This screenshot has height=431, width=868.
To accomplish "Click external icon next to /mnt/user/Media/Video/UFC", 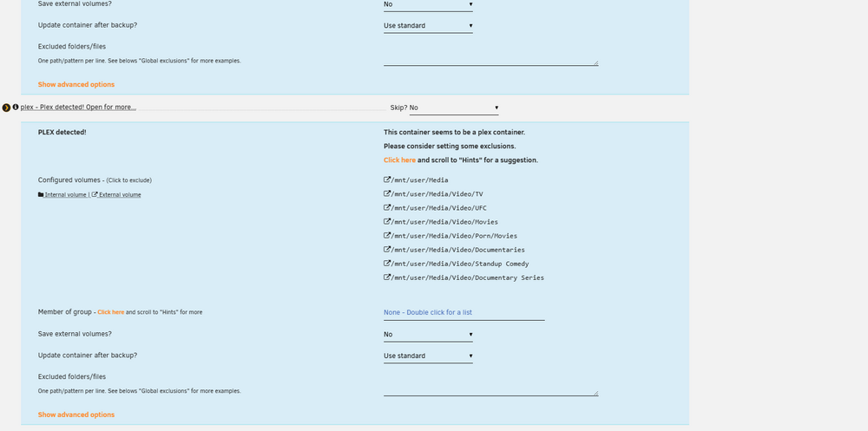I will coord(387,207).
